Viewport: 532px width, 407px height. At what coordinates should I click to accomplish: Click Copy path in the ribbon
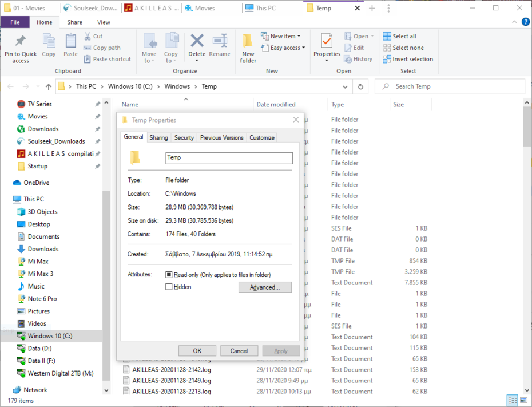click(102, 48)
